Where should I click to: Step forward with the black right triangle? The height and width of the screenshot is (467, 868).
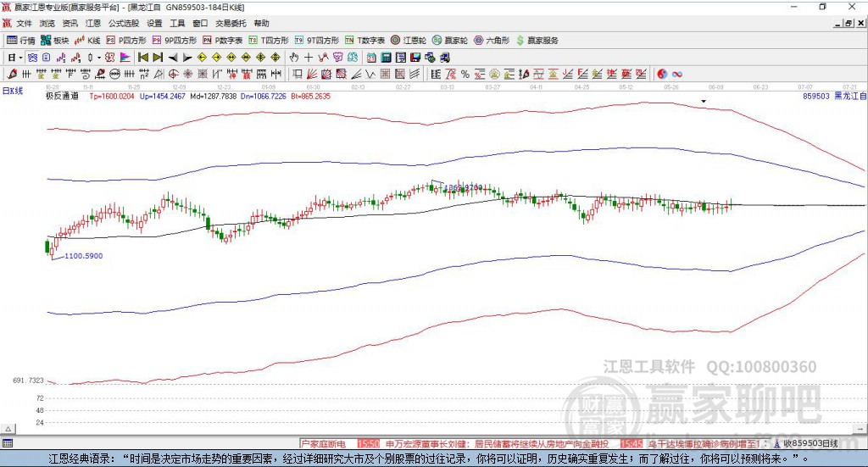[x=187, y=58]
